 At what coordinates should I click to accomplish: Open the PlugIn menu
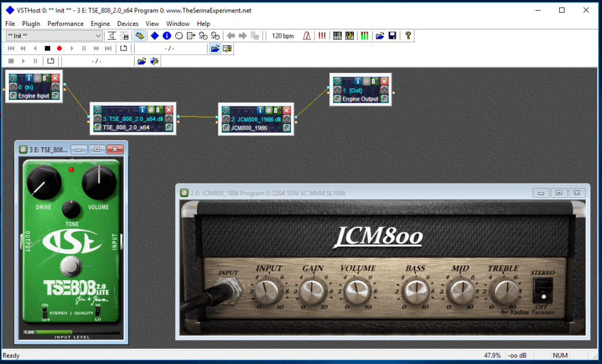coord(31,24)
